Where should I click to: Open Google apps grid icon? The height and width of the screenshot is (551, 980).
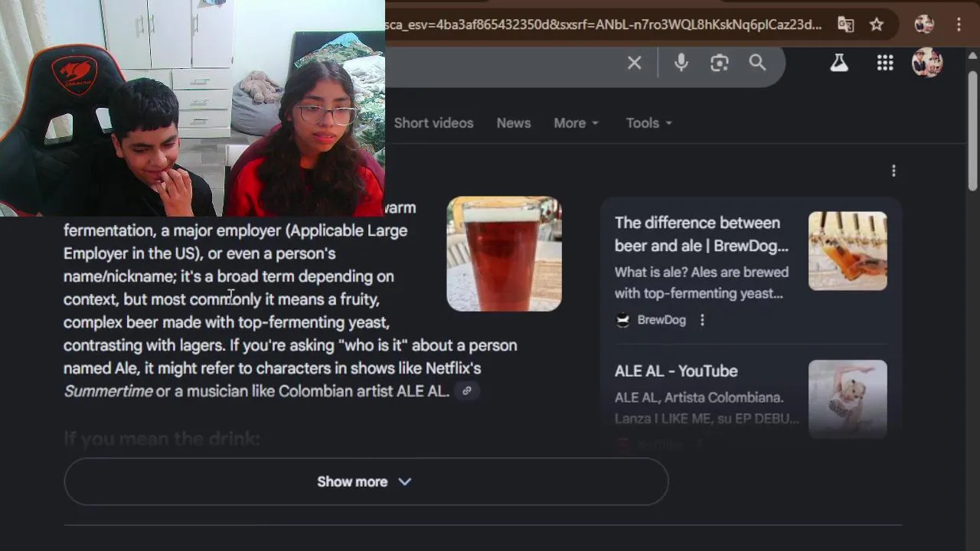pyautogui.click(x=885, y=63)
